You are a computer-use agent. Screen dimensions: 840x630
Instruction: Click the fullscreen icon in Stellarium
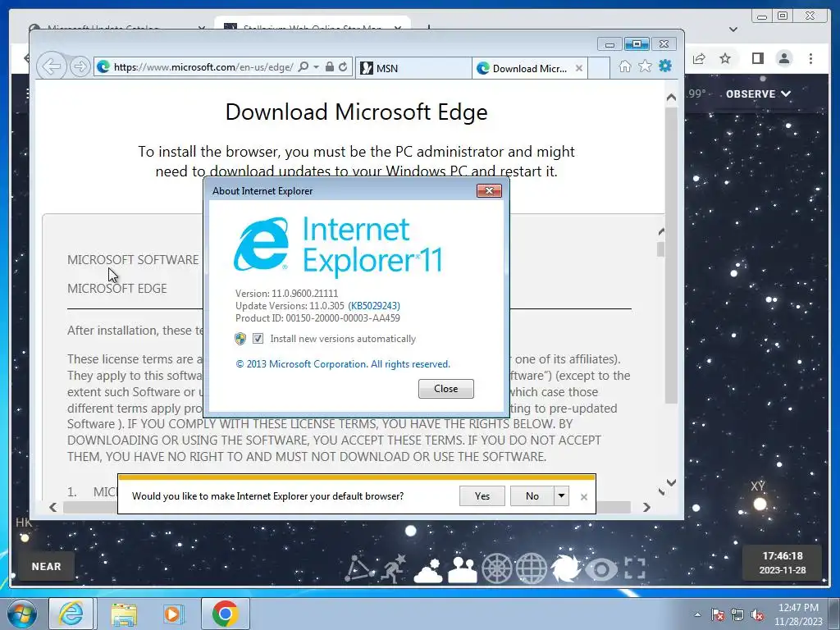click(x=635, y=568)
